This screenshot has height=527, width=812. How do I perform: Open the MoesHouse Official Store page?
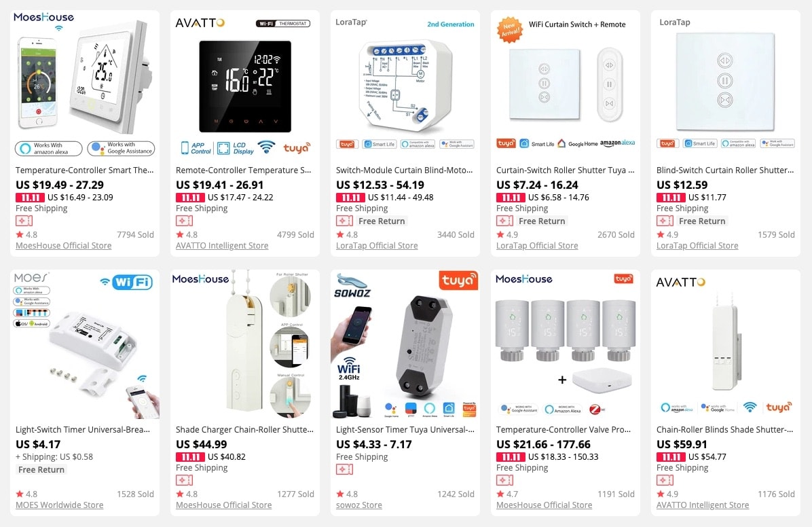coord(63,245)
